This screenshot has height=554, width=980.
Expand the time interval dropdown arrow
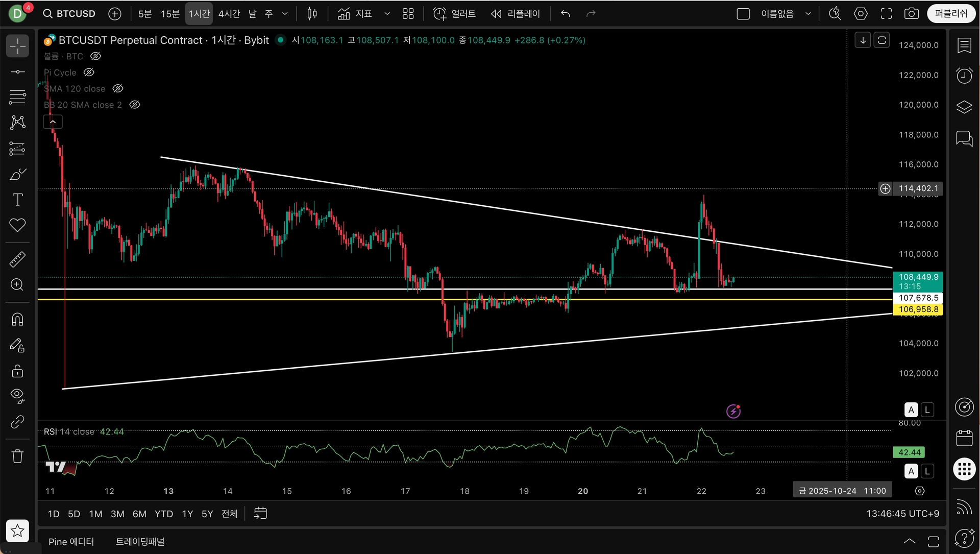(285, 14)
